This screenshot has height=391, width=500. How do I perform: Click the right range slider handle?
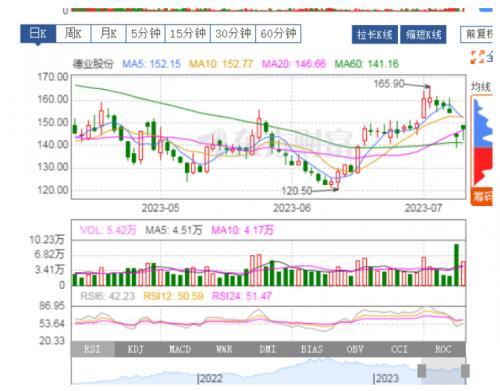tap(465, 371)
